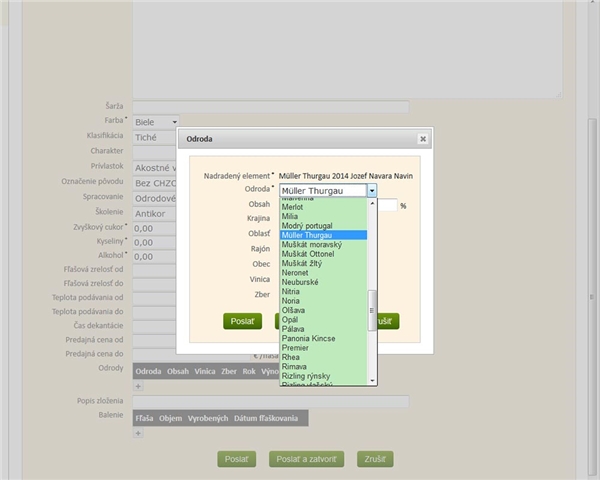
Task: Click the Popis zloženia input field
Action: (x=271, y=402)
